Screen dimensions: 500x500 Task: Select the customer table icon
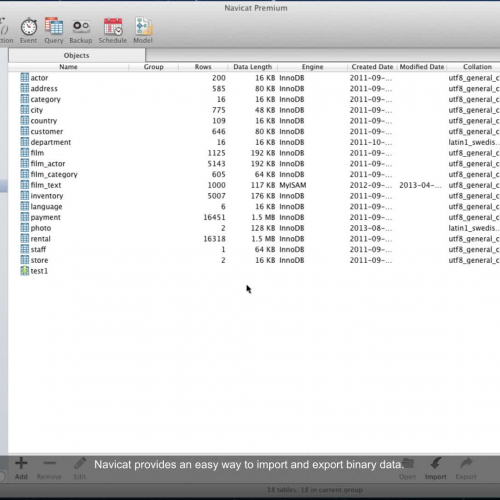pos(25,131)
